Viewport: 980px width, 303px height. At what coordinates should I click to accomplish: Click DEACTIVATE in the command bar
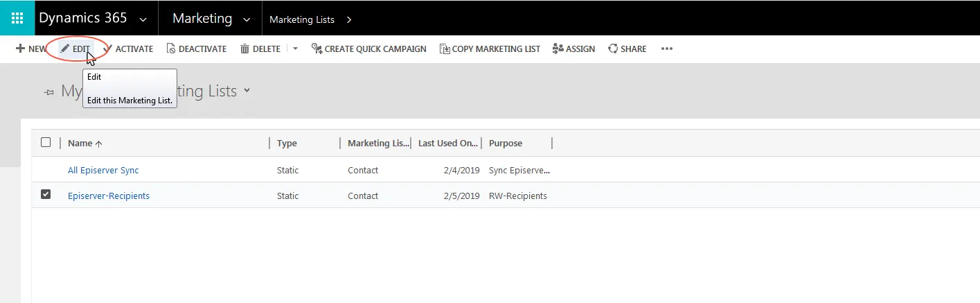196,49
